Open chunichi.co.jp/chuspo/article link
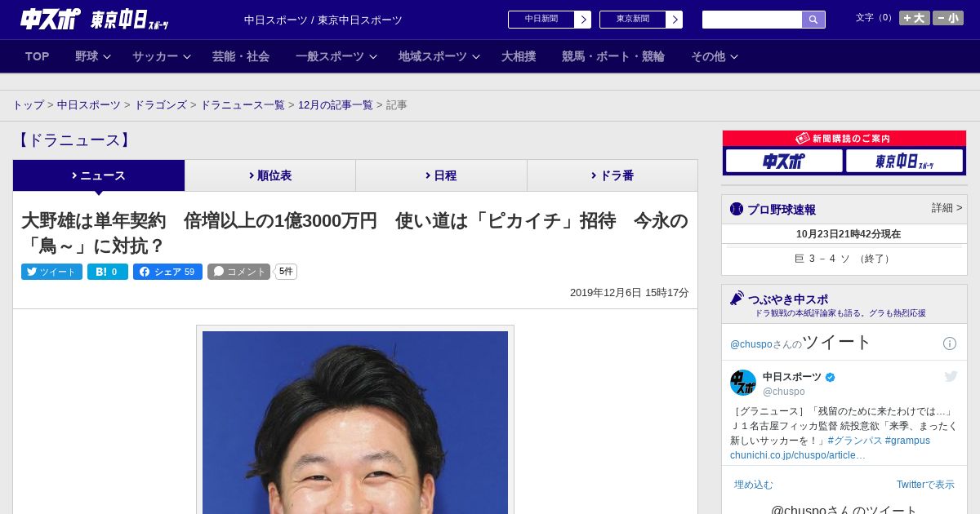Viewport: 980px width, 514px height. click(x=798, y=455)
